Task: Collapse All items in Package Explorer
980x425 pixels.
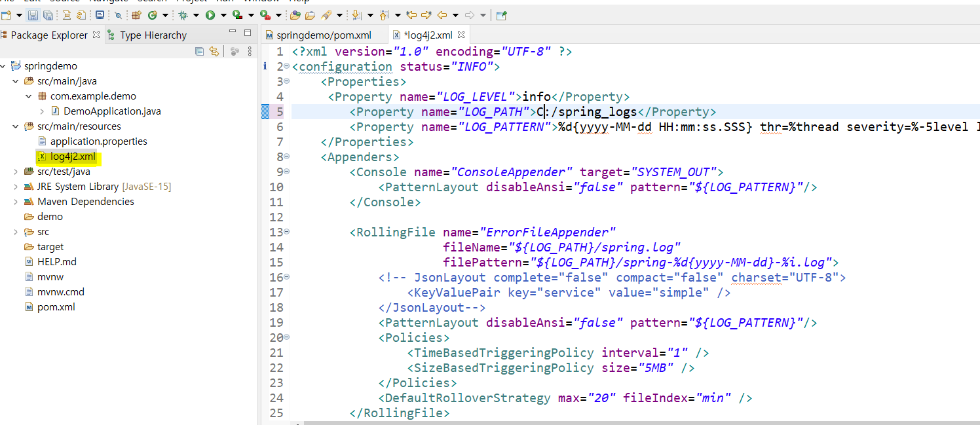Action: point(199,51)
